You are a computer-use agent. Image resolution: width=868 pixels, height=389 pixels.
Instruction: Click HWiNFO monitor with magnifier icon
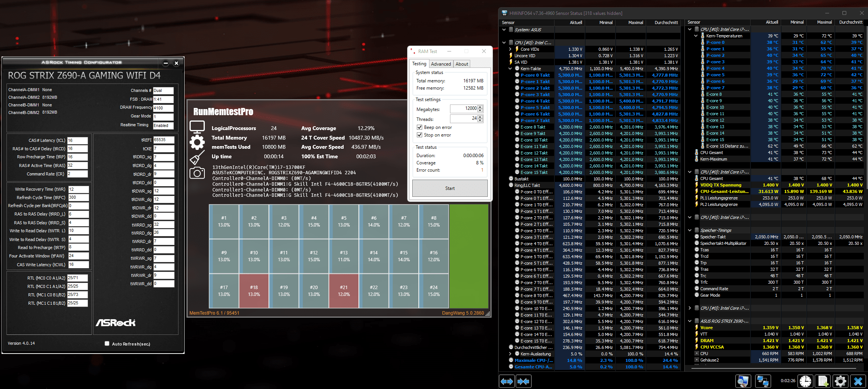(743, 381)
